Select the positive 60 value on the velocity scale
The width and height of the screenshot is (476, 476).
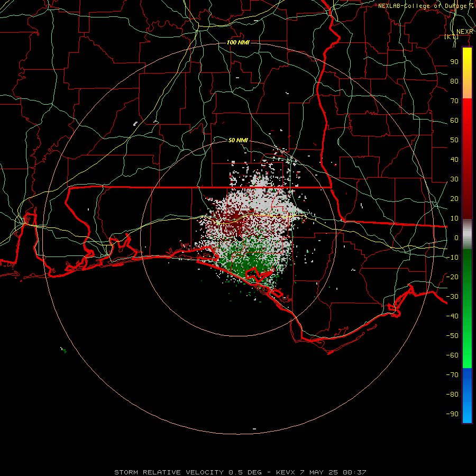(454, 121)
